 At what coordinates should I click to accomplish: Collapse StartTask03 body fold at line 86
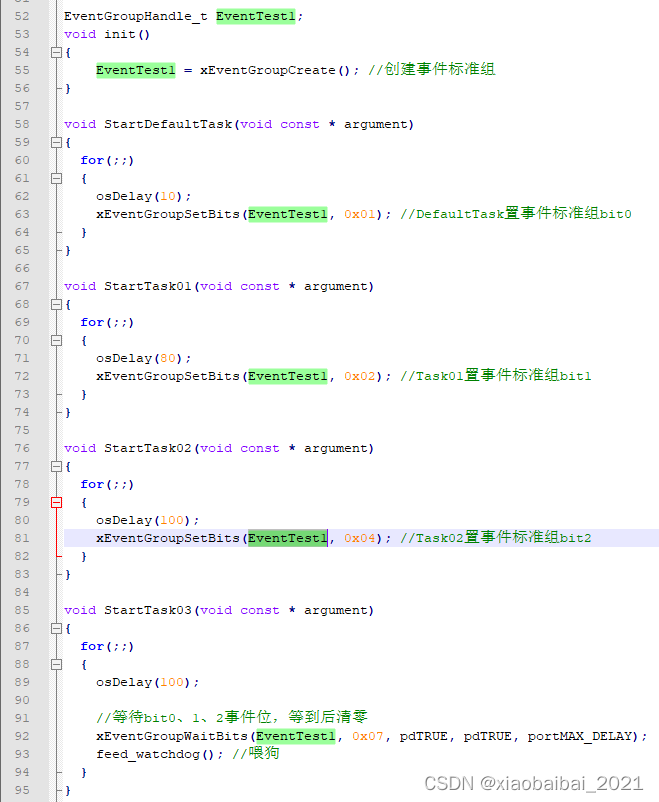click(56, 629)
